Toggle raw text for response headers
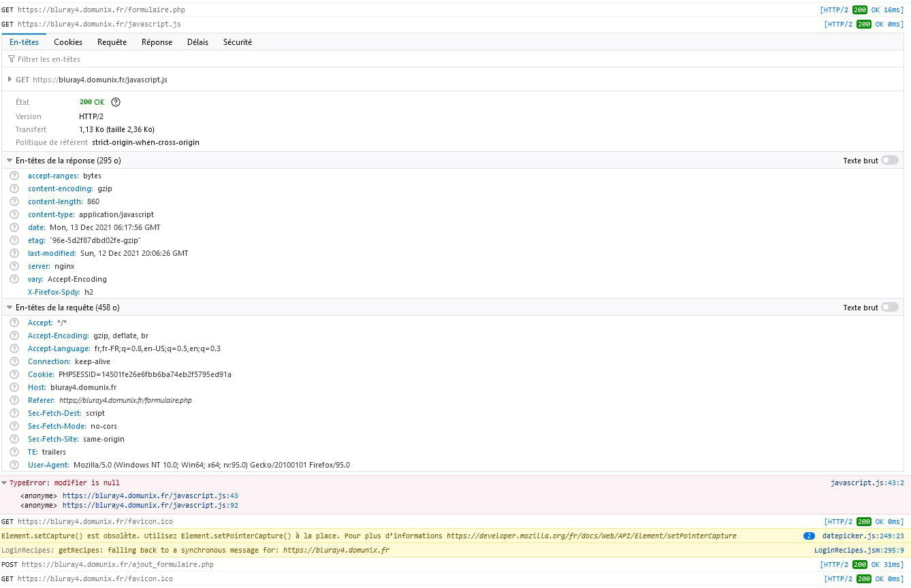This screenshot has width=911, height=588. [889, 161]
